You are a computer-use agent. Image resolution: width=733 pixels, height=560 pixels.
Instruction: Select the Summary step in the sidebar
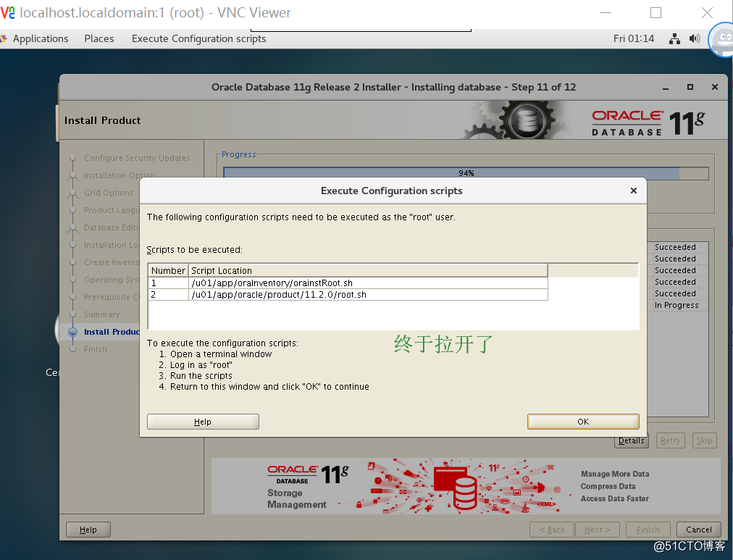pyautogui.click(x=102, y=314)
